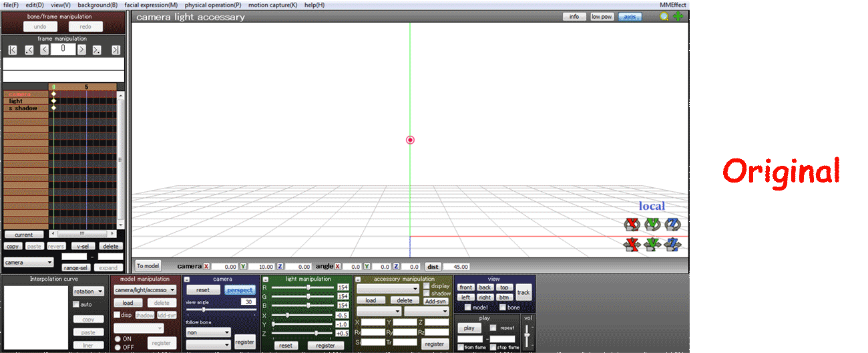This screenshot has height=353, width=868.
Task: Enable the auto interpolation checkbox
Action: click(77, 304)
